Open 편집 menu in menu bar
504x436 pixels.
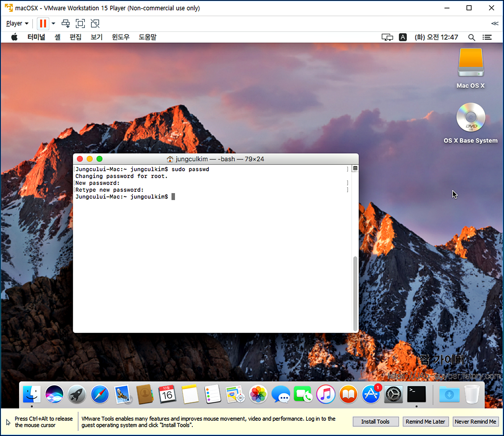76,37
